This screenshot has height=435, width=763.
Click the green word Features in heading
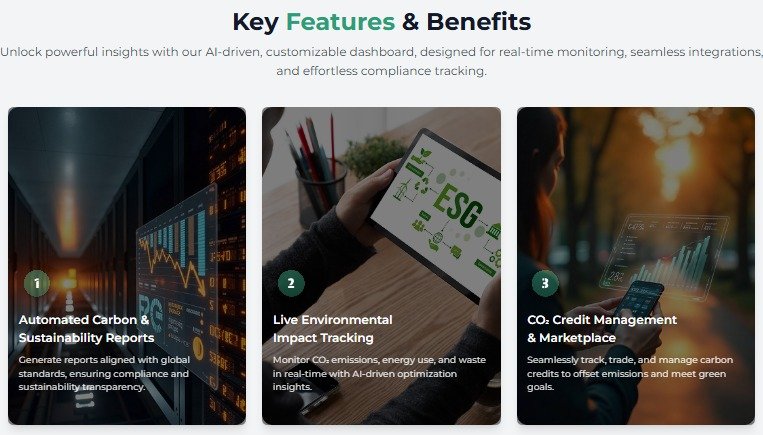click(340, 22)
